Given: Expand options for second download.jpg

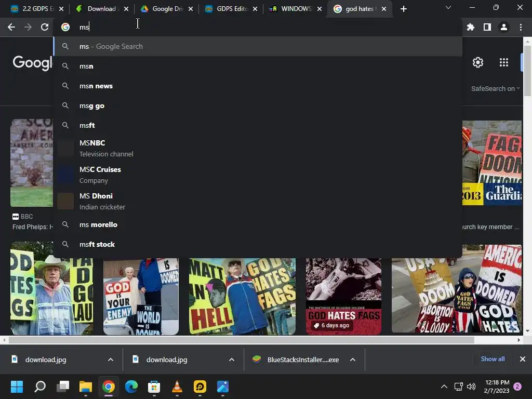Looking at the screenshot, I should click(232, 360).
